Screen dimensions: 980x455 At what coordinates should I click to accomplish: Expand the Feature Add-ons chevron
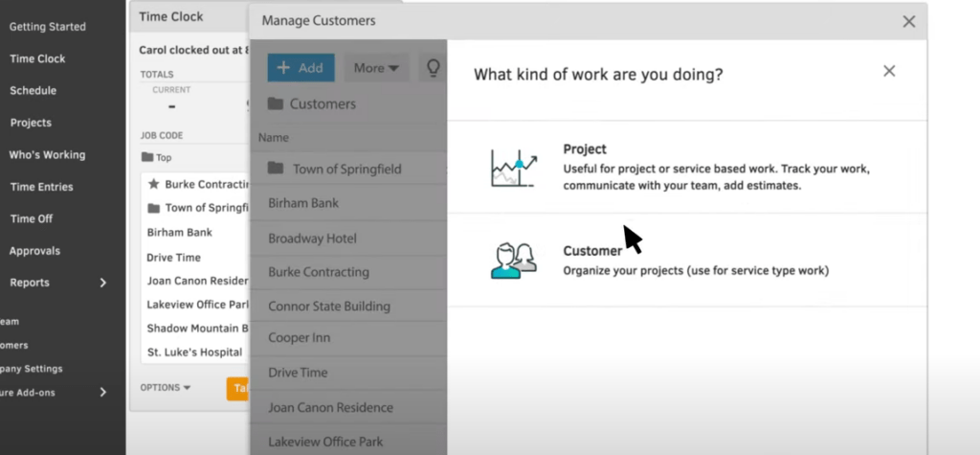point(103,393)
